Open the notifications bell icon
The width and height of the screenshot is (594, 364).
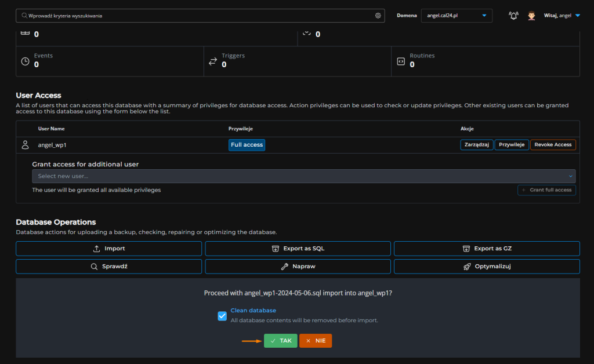pos(513,16)
